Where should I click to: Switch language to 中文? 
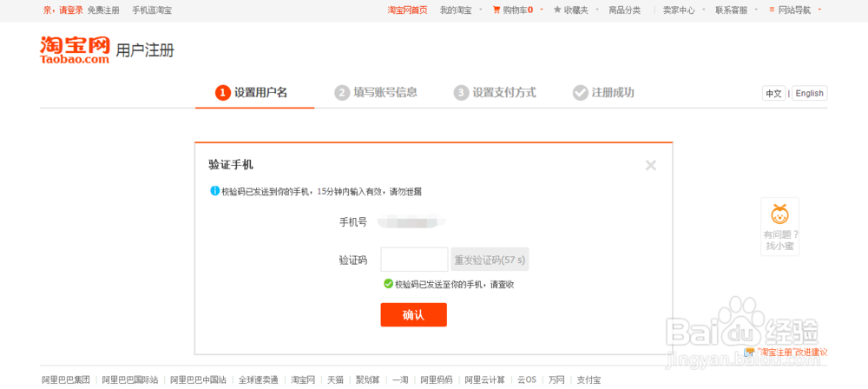click(x=774, y=93)
